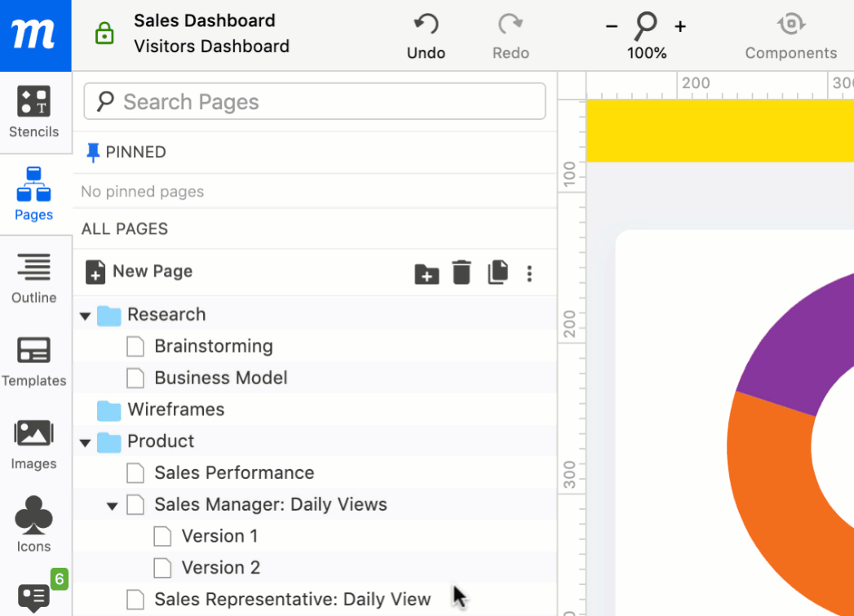Click the Undo arrow
Screen dimensions: 854x616
(x=426, y=25)
